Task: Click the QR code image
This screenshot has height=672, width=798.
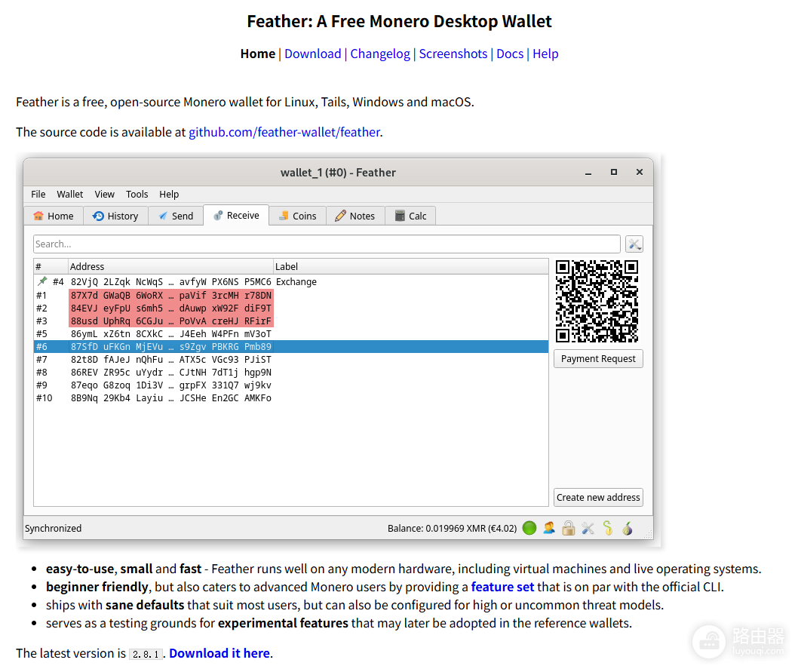Action: (597, 301)
